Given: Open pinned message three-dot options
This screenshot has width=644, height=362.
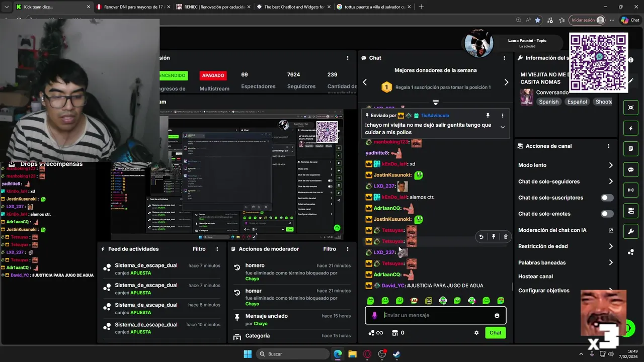Looking at the screenshot, I should click(502, 116).
